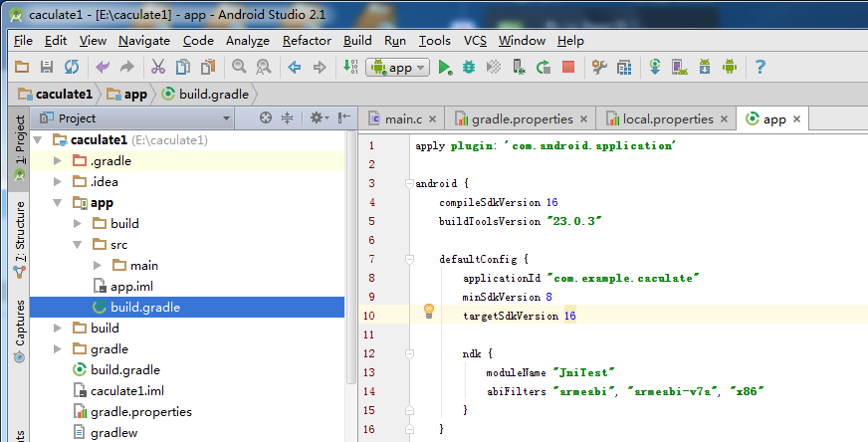Navigate back with blue left arrow

295,68
